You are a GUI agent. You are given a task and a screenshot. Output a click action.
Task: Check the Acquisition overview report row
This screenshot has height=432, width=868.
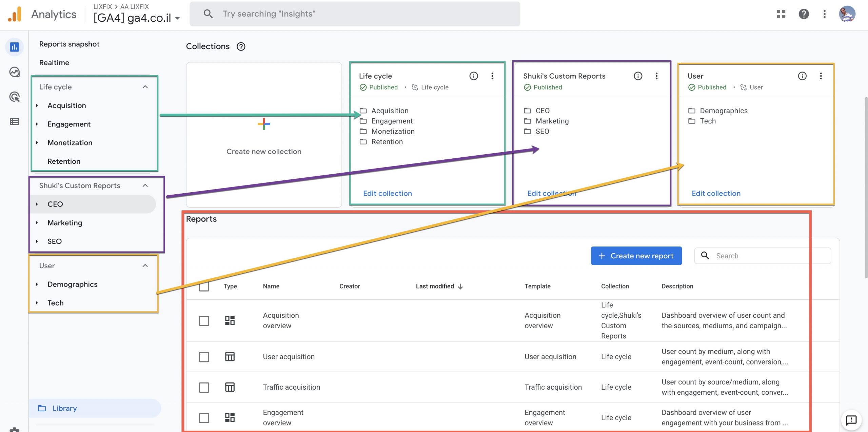pos(204,321)
